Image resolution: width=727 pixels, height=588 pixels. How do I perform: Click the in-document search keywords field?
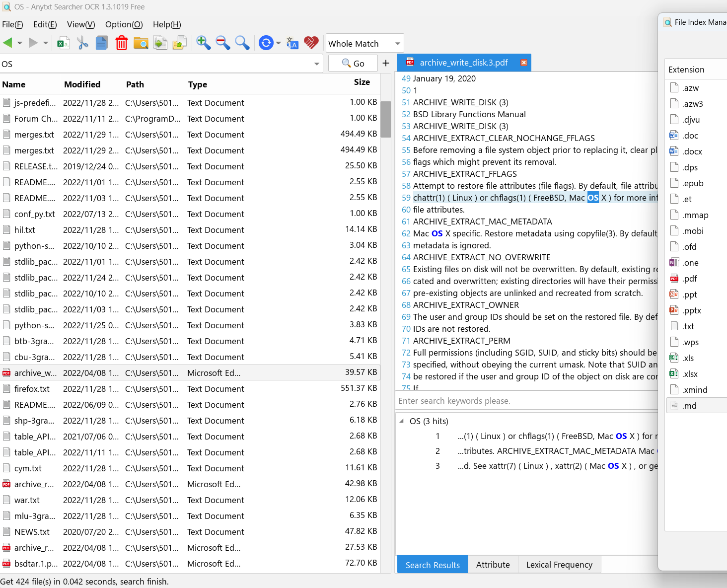pos(526,401)
